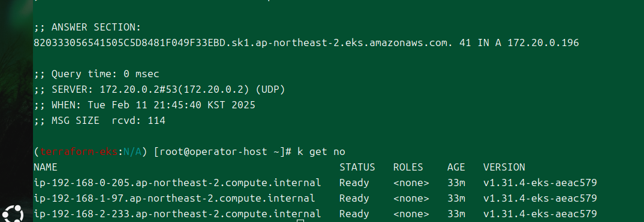Click the WHEN timestamp line with KST 2025
The image size is (644, 222).
(145, 105)
